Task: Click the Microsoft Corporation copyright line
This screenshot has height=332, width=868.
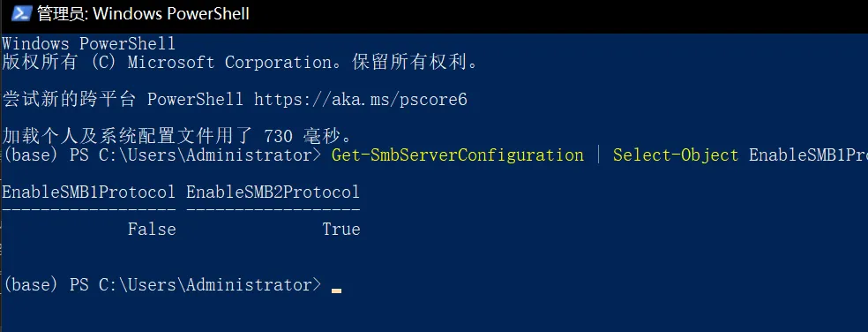Action: (240, 63)
